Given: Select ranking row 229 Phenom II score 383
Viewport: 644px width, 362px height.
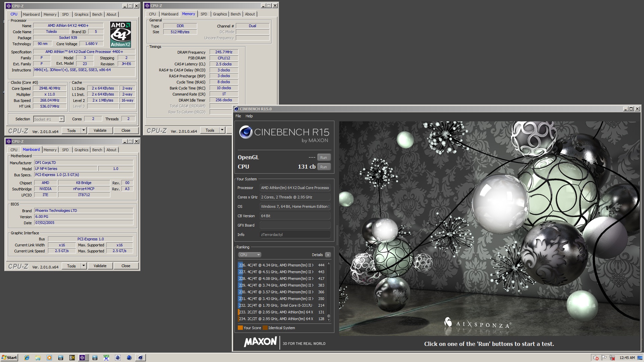Looking at the screenshot, I should (282, 285).
